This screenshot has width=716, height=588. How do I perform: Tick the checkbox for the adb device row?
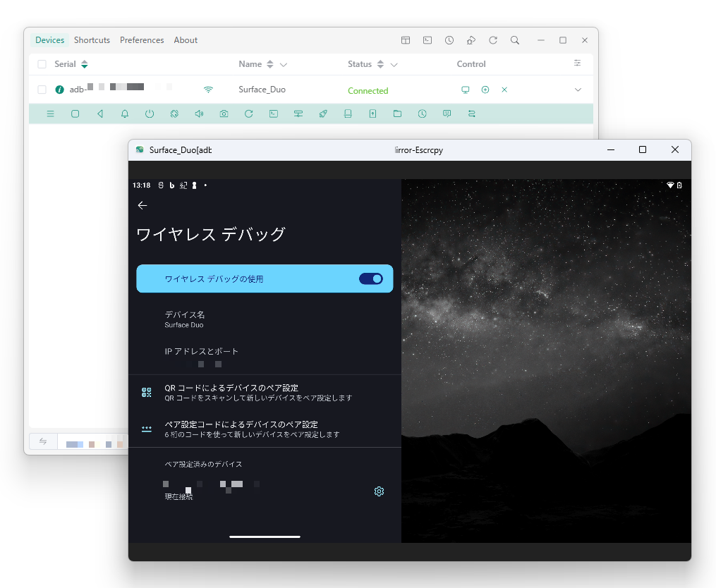tap(42, 90)
